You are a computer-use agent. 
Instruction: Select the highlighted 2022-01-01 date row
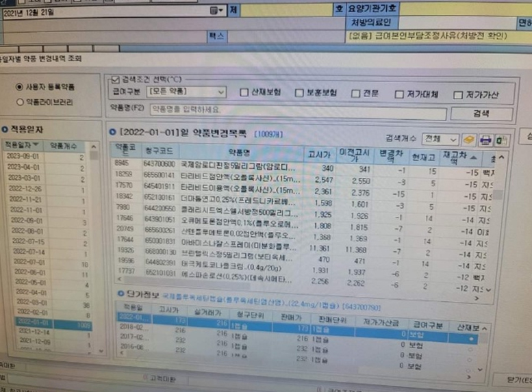click(53, 323)
